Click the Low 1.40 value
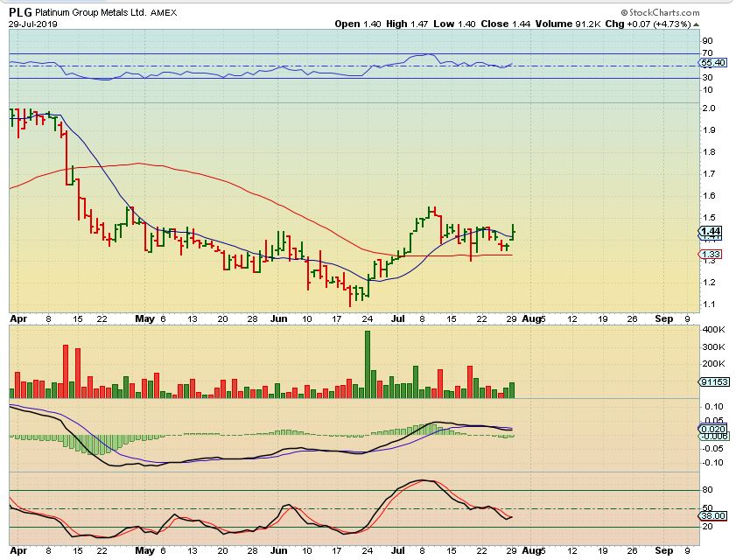 pyautogui.click(x=454, y=24)
